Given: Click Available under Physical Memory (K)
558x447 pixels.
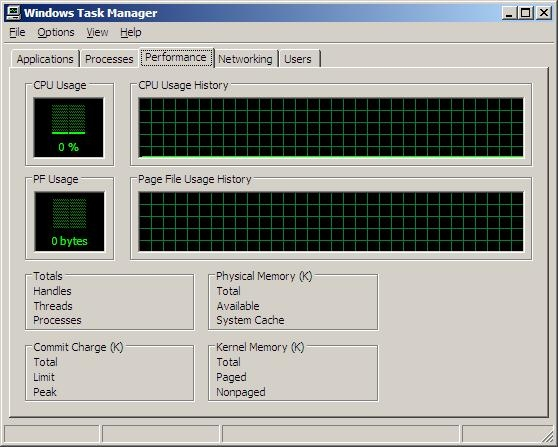Looking at the screenshot, I should [x=238, y=306].
